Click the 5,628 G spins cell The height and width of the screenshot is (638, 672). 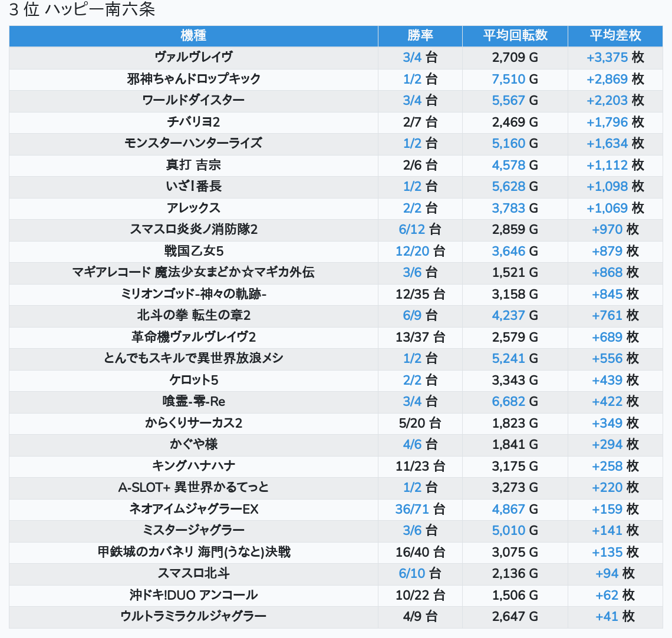pos(515,186)
